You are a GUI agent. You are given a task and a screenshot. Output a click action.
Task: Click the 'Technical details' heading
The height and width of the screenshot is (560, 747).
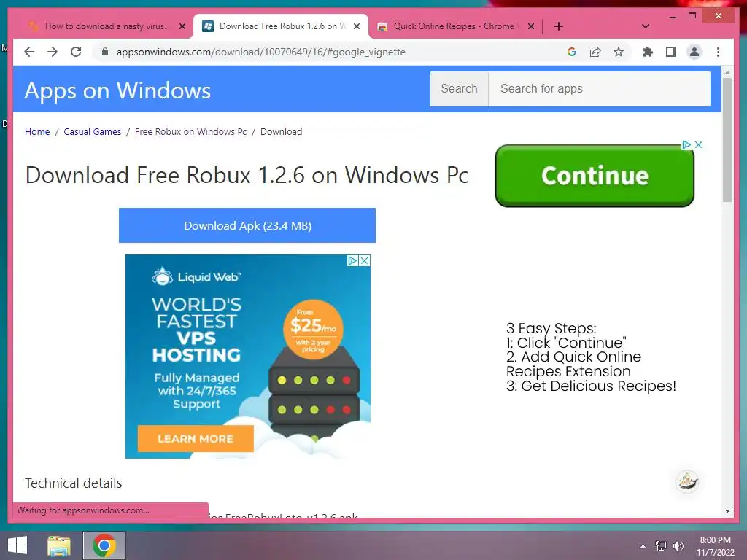[x=74, y=483]
